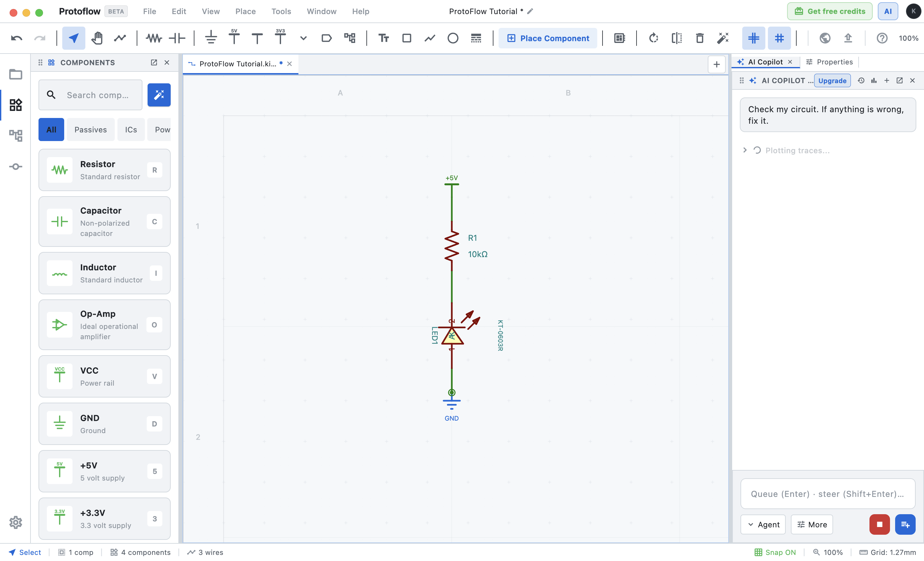This screenshot has width=924, height=561.
Task: Start a new Copilot chat
Action: coord(887,80)
